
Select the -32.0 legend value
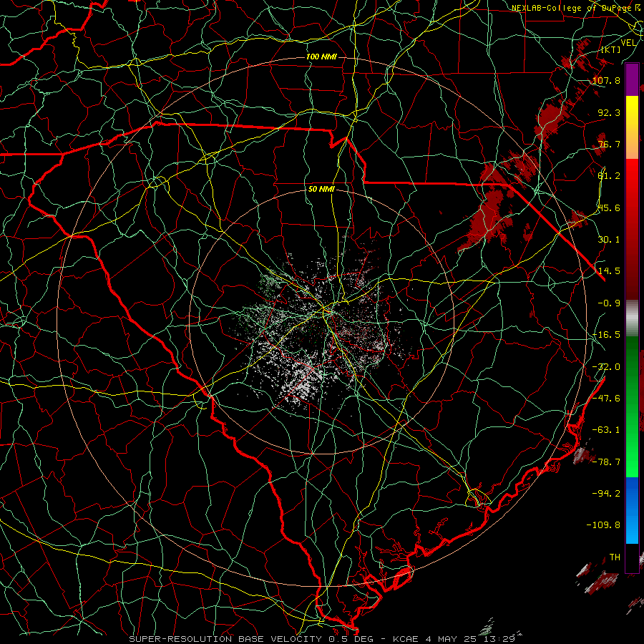606,367
